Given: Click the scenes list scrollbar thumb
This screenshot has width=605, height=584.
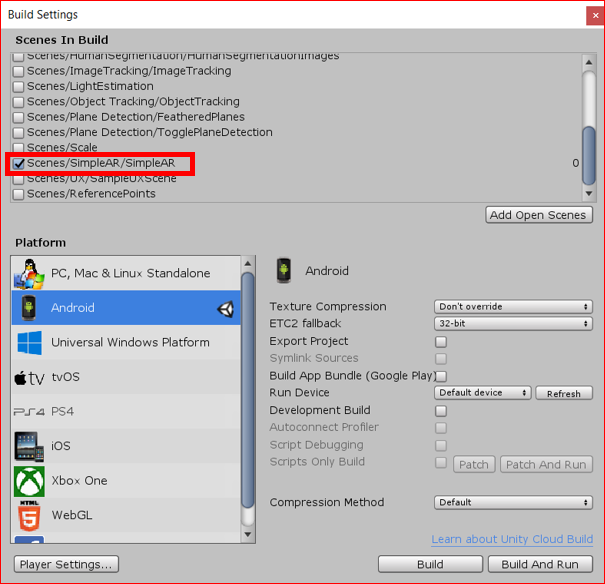Looking at the screenshot, I should point(589,155).
